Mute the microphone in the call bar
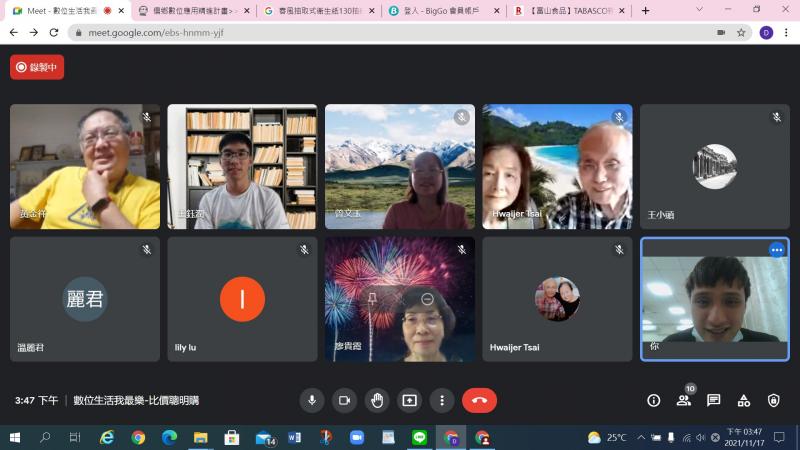Viewport: 800px width, 450px height. [x=312, y=400]
